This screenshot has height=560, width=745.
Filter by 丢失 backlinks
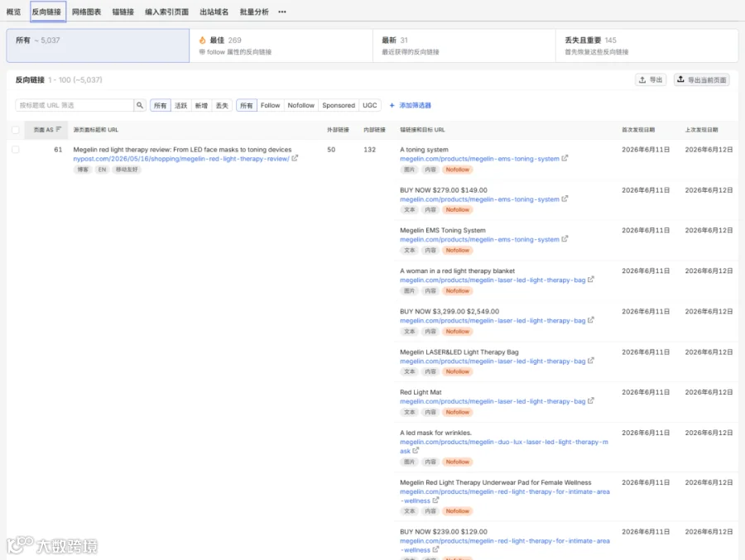pyautogui.click(x=222, y=105)
